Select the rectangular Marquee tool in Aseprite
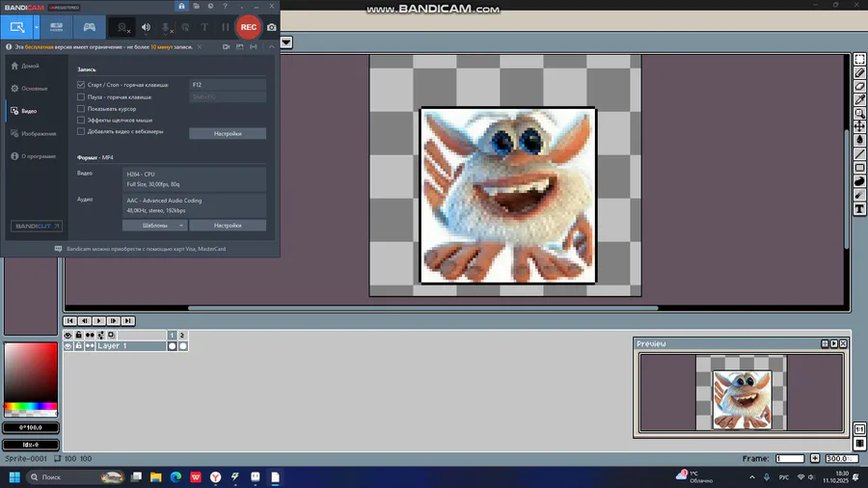The width and height of the screenshot is (868, 488). tap(859, 59)
